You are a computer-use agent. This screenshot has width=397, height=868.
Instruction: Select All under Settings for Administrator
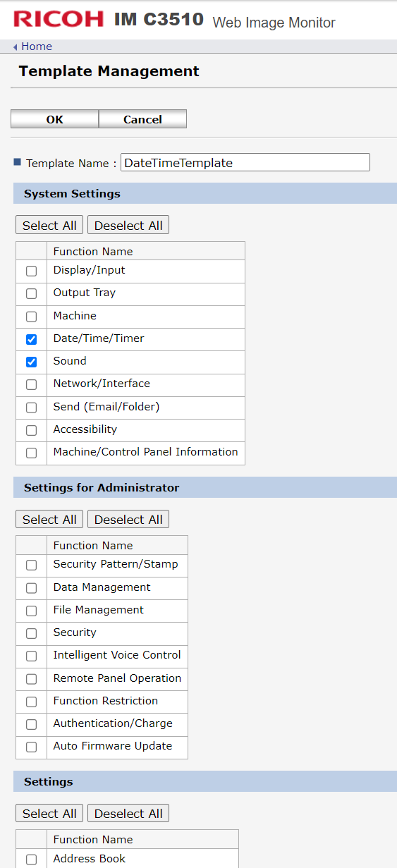tap(49, 520)
